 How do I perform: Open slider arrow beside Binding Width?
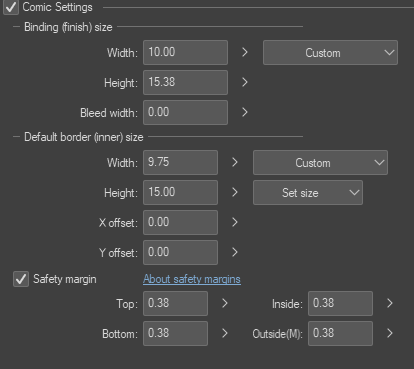click(245, 52)
